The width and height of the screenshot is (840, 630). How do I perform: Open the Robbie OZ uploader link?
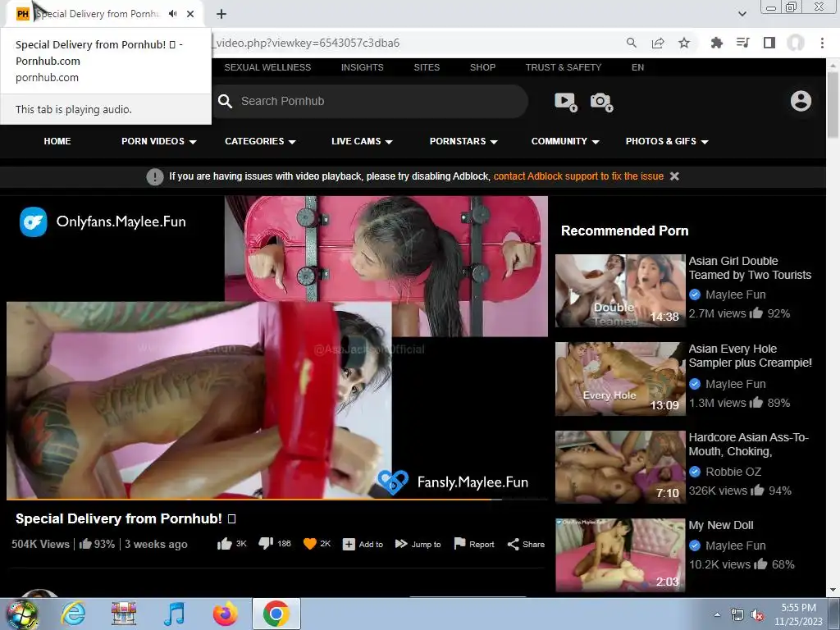pyautogui.click(x=733, y=472)
